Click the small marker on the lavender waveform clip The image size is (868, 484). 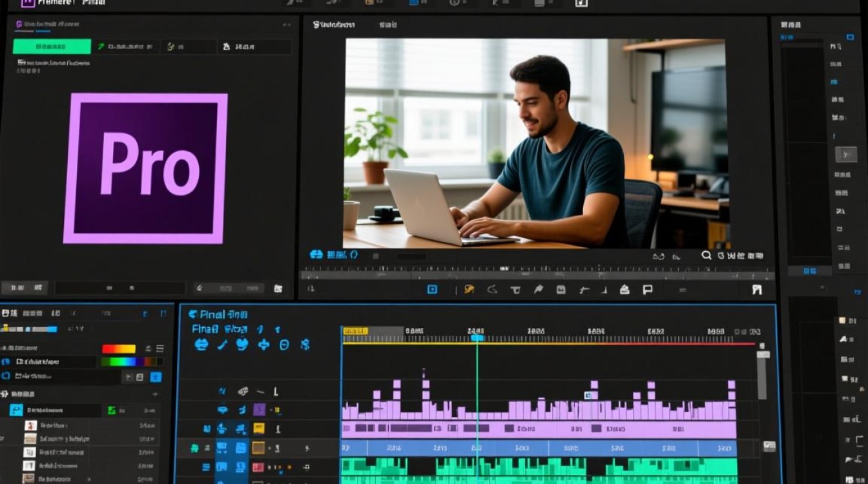point(589,396)
